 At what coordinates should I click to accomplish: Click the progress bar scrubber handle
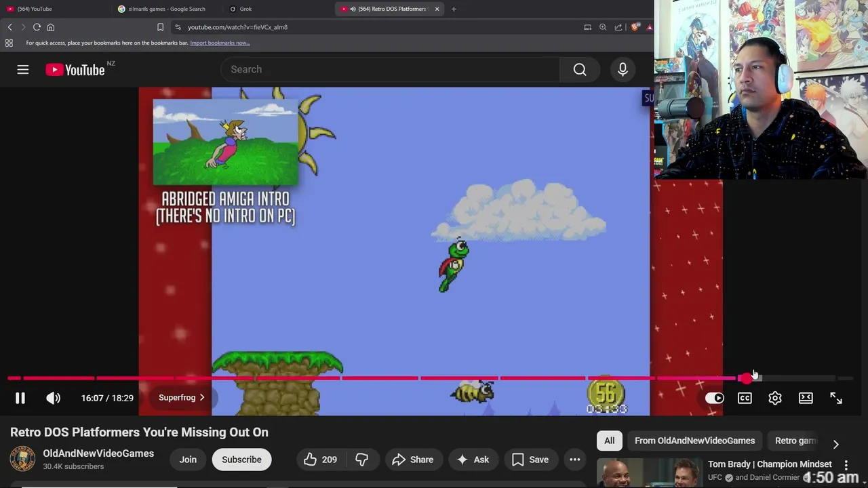[746, 378]
